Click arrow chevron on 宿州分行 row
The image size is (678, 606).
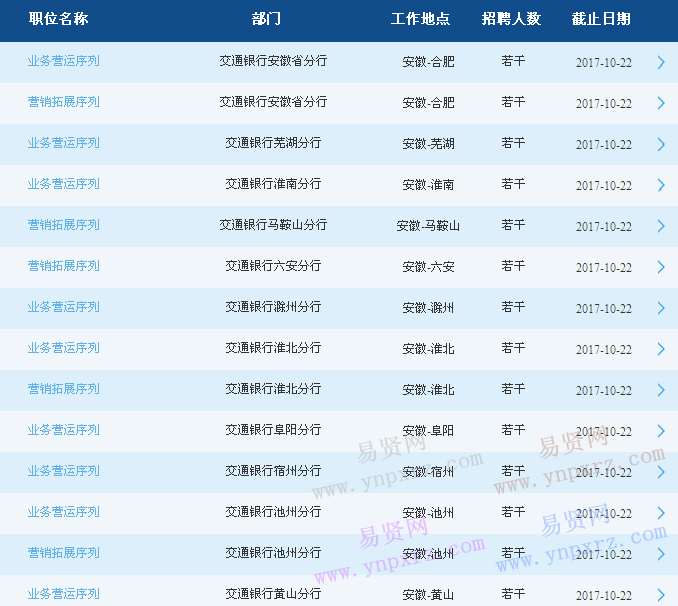coord(661,472)
